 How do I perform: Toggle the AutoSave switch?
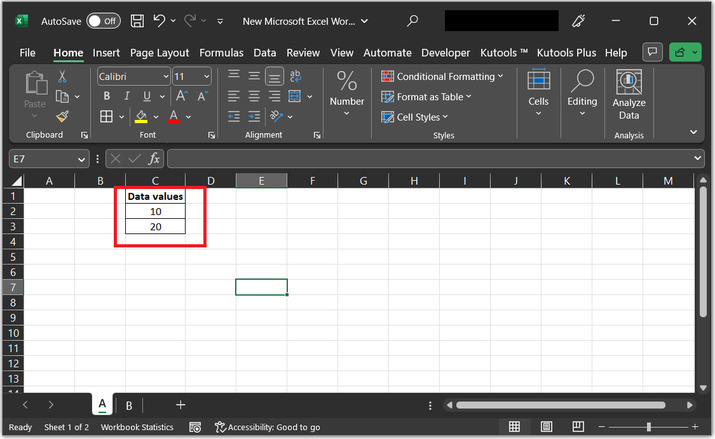point(103,20)
